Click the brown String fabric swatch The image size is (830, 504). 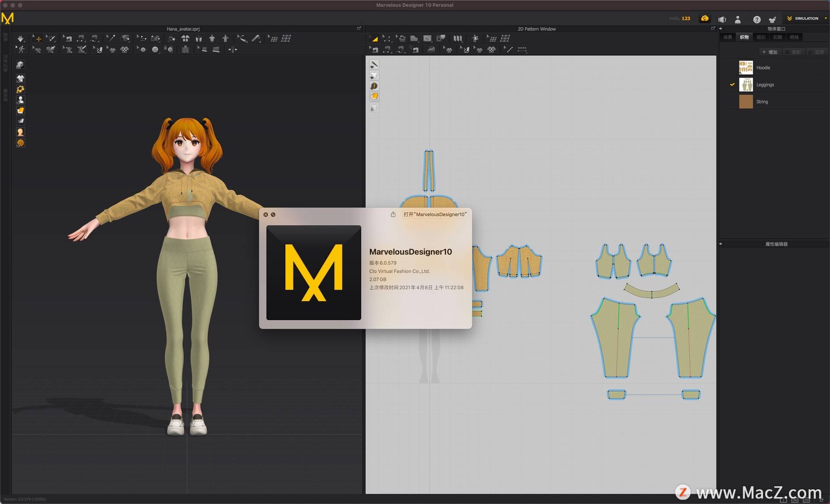pyautogui.click(x=746, y=102)
